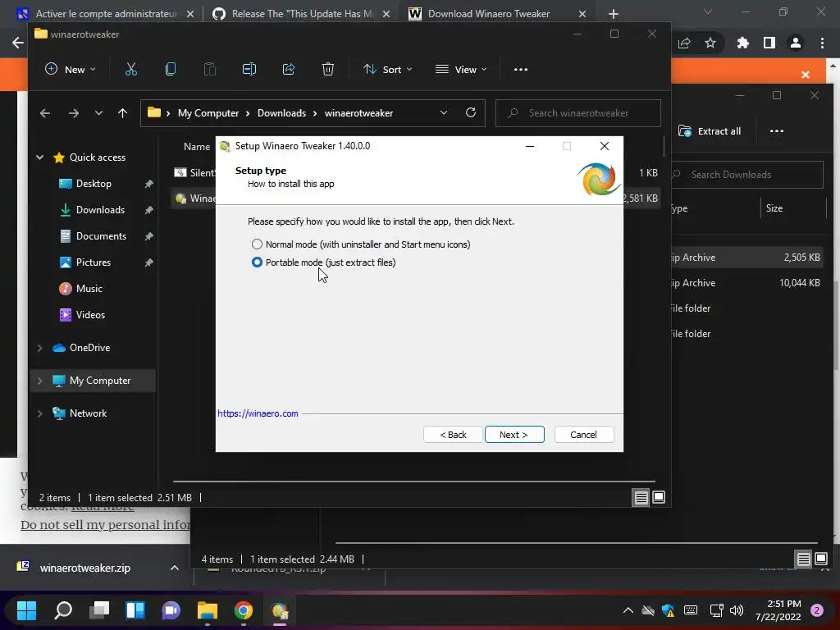Cancel the Winaero Tweaker setup
Image resolution: width=840 pixels, height=630 pixels.
(583, 435)
